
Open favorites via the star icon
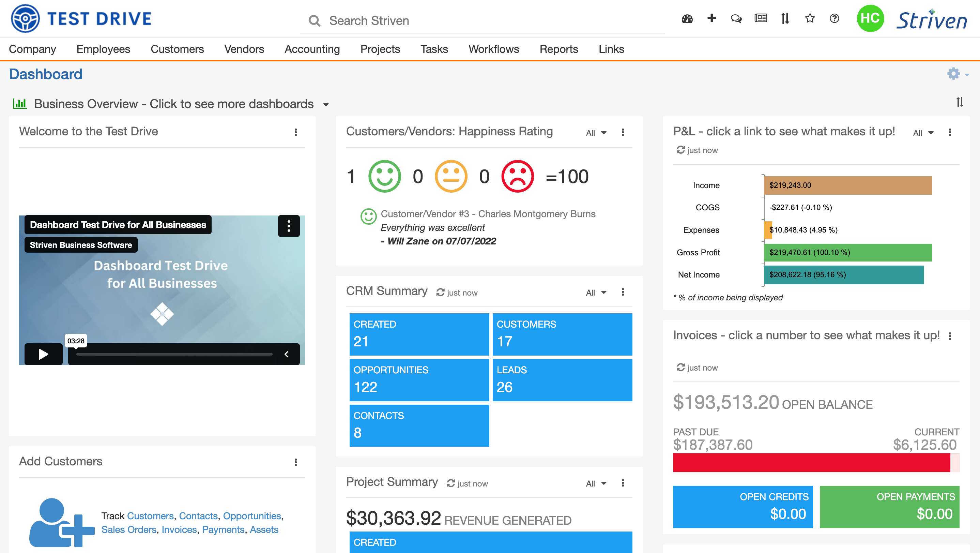(x=810, y=19)
